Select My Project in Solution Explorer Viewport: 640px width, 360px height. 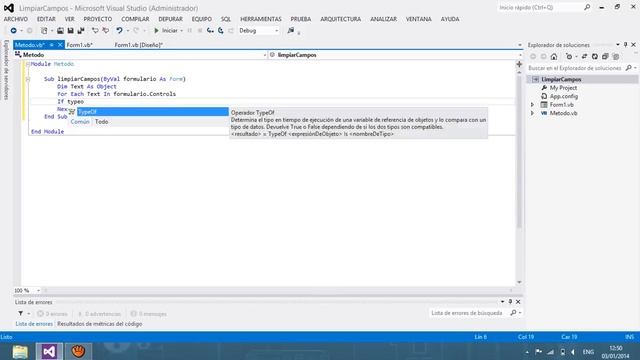point(563,88)
